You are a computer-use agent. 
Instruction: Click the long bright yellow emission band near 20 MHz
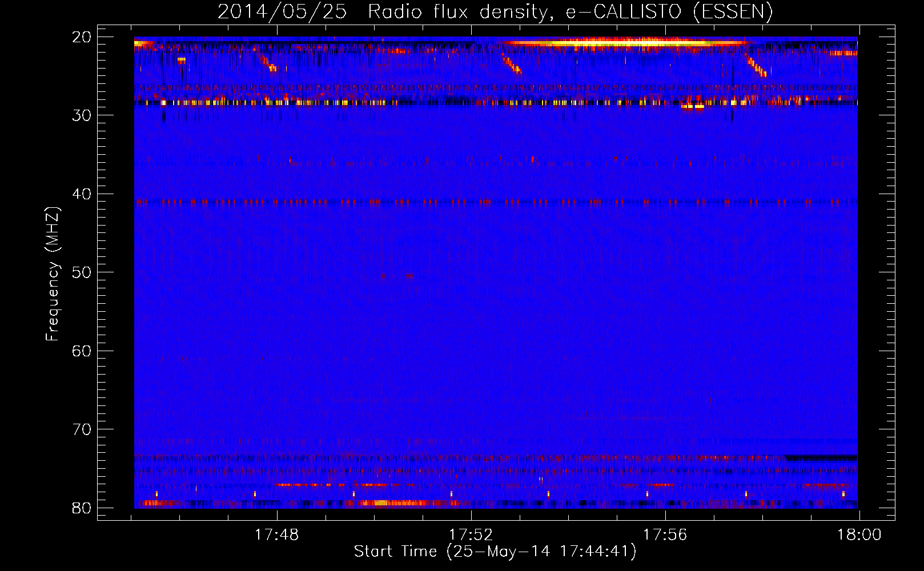click(x=625, y=43)
